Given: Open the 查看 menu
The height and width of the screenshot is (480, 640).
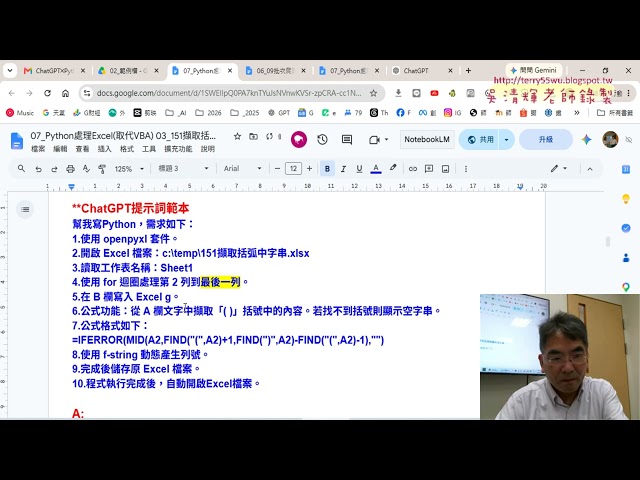Looking at the screenshot, I should point(82,149).
